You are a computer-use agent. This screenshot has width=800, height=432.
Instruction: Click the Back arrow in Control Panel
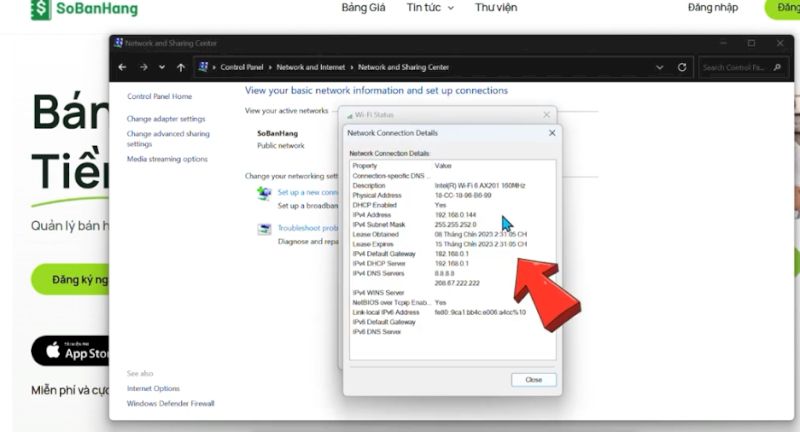click(x=122, y=67)
